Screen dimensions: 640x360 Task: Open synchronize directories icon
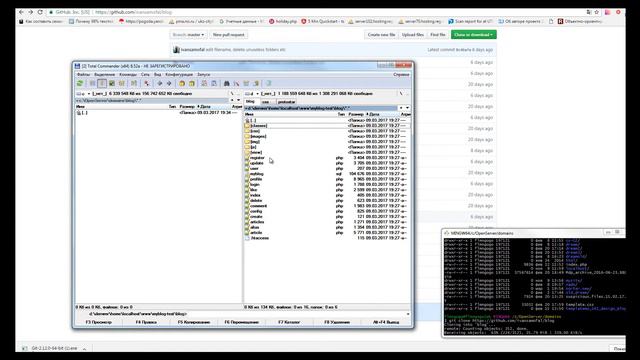click(x=246, y=83)
